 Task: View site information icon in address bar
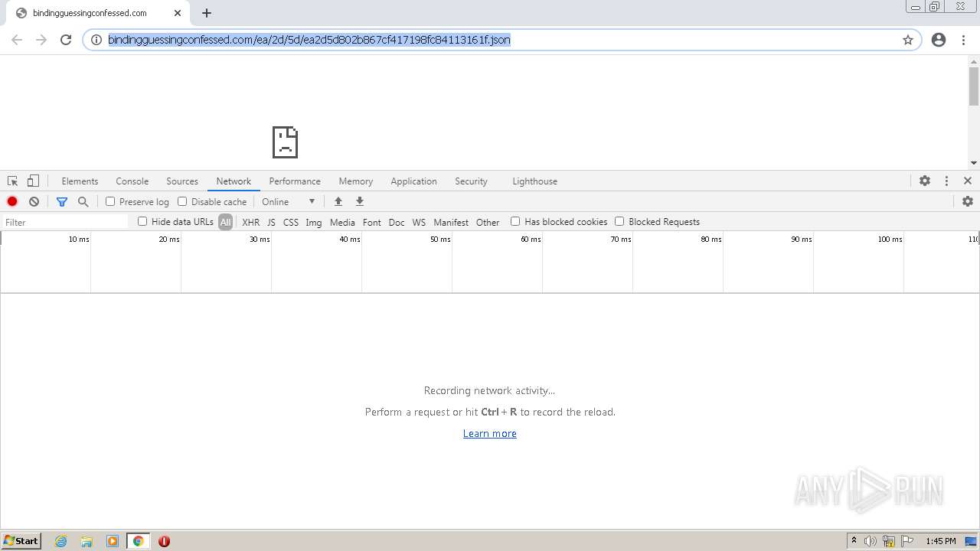point(96,40)
